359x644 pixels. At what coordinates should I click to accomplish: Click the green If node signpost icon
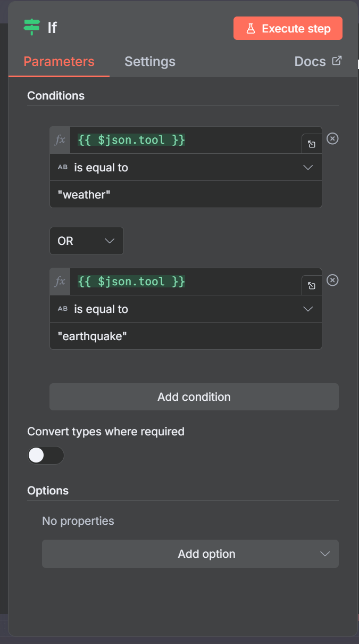(32, 27)
